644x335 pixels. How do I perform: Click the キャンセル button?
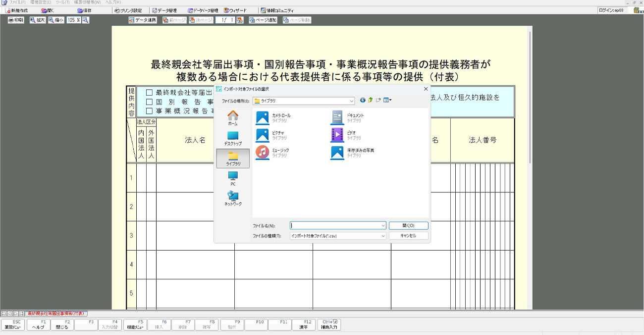408,236
